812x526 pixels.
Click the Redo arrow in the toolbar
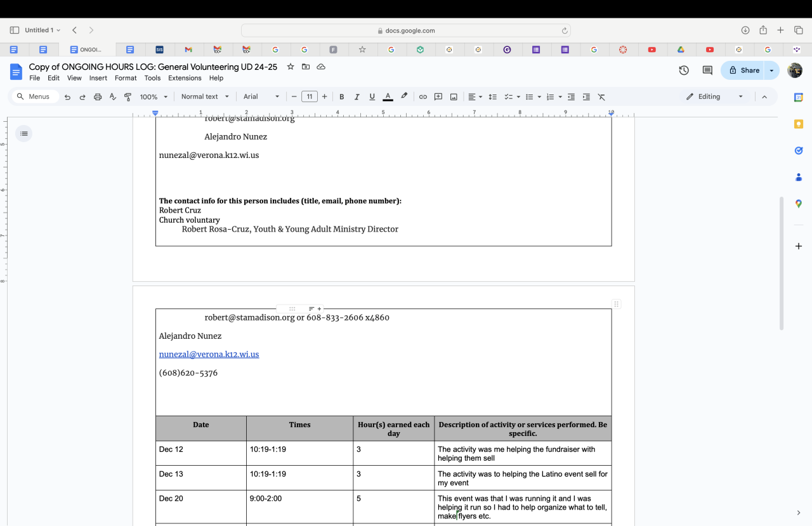[82, 97]
